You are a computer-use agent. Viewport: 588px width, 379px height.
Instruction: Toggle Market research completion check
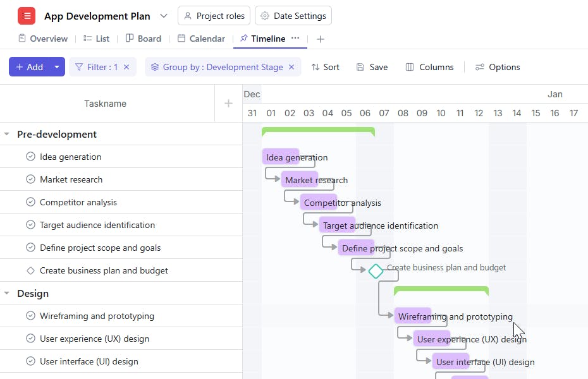pyautogui.click(x=30, y=179)
